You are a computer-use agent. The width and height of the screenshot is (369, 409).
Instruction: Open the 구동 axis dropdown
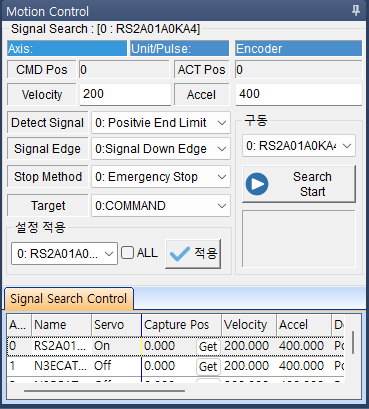pyautogui.click(x=299, y=146)
